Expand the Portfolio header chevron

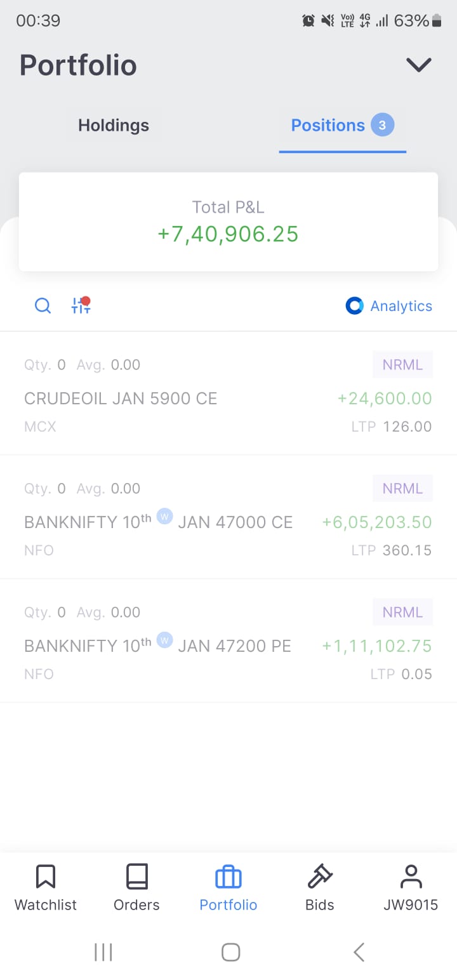click(x=419, y=65)
